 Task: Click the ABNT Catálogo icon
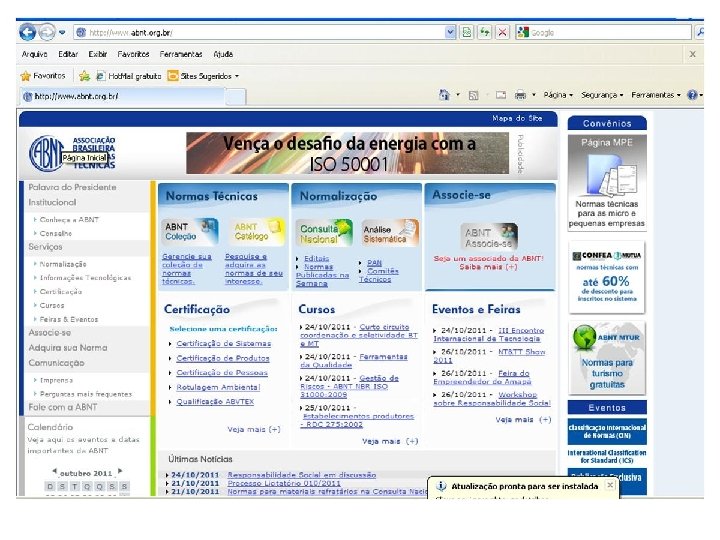point(257,232)
